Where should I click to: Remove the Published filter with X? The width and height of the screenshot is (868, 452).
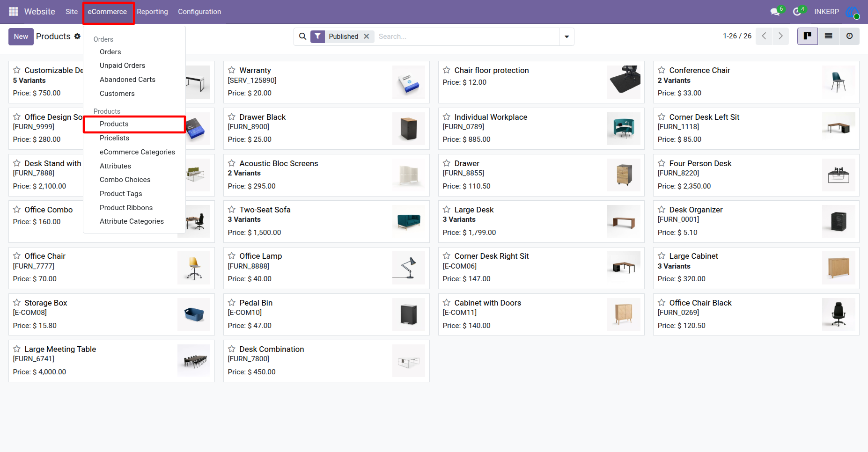coord(367,36)
